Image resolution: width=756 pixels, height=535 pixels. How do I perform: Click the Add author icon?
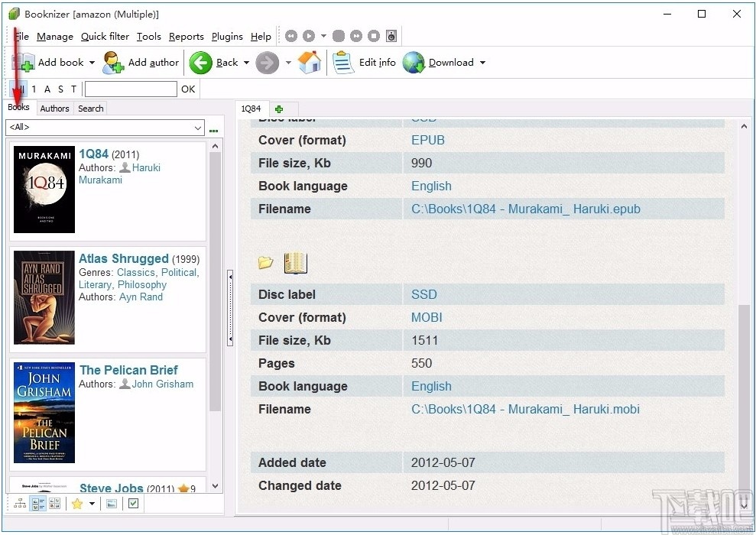(x=113, y=63)
